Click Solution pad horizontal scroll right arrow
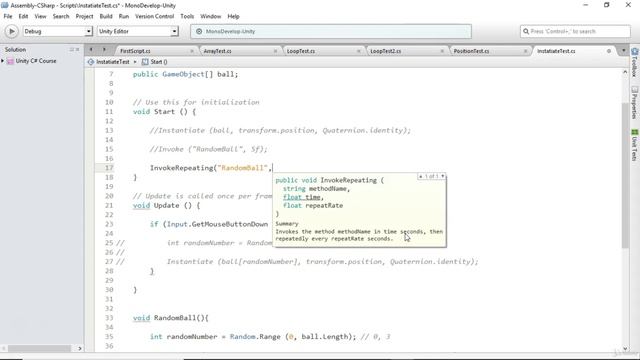Image resolution: width=640 pixels, height=360 pixels. (x=80, y=349)
